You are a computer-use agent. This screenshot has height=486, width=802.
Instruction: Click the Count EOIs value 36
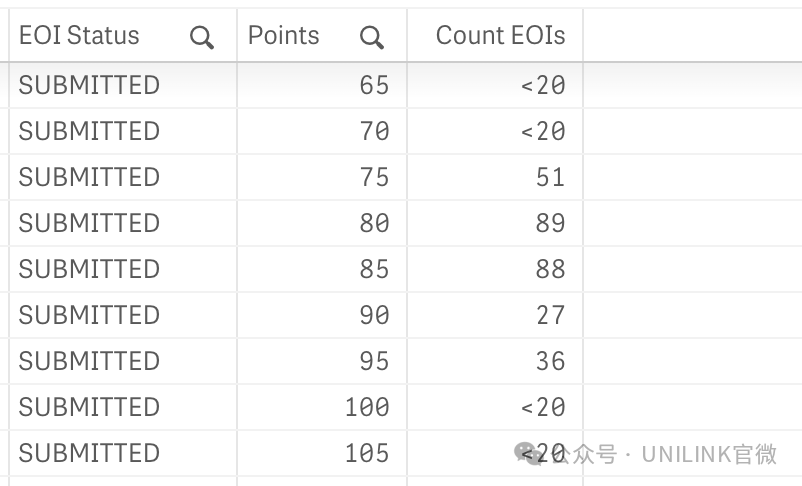[550, 361]
